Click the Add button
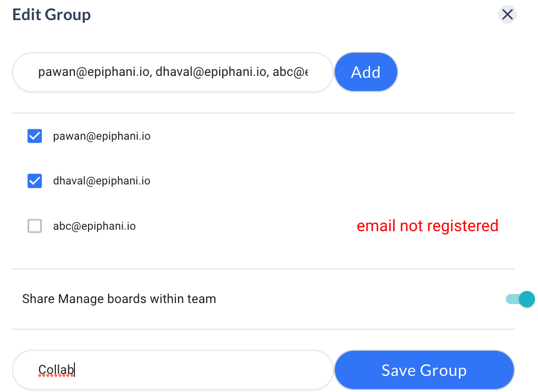This screenshot has height=392, width=538. 366,72
